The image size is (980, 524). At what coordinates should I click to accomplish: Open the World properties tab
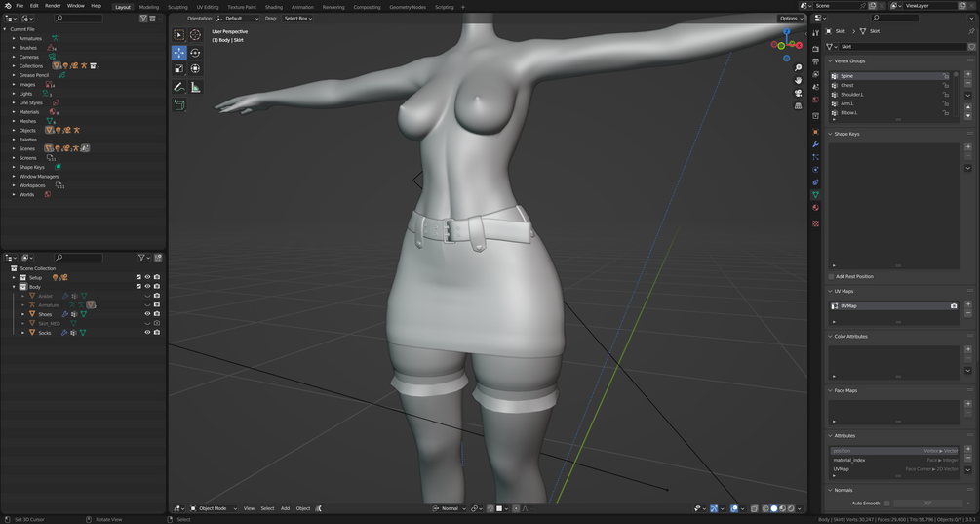point(815,100)
